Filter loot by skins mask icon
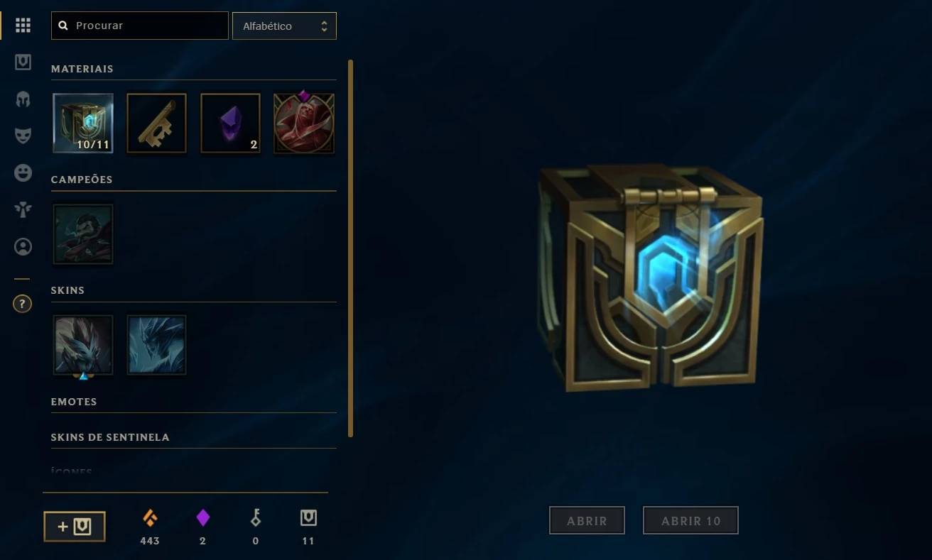Screen dimensions: 932x560 coord(23,136)
